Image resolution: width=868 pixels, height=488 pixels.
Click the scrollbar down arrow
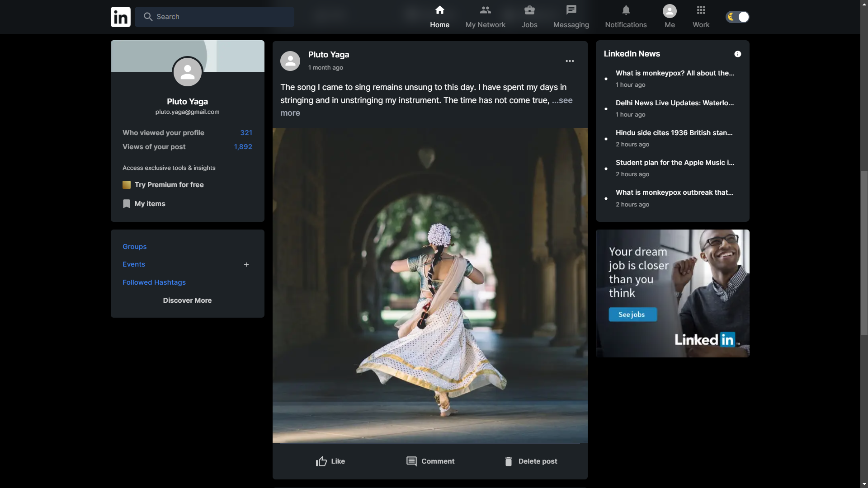[864, 484]
